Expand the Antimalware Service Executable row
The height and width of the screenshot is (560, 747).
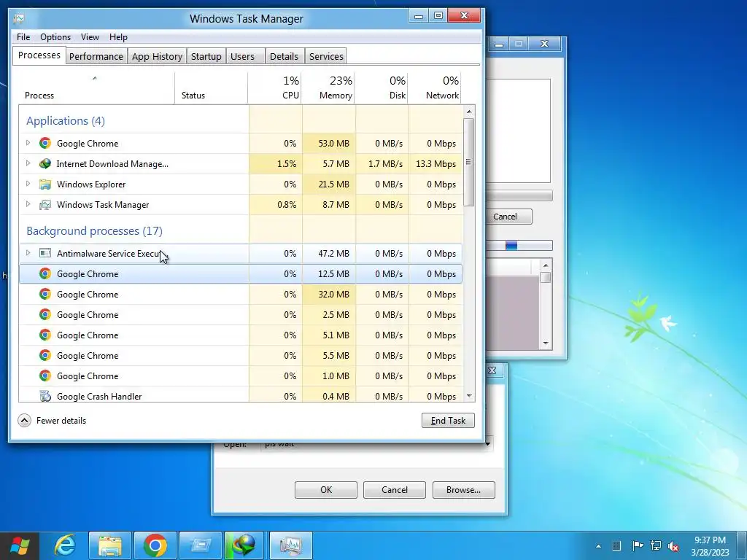28,253
